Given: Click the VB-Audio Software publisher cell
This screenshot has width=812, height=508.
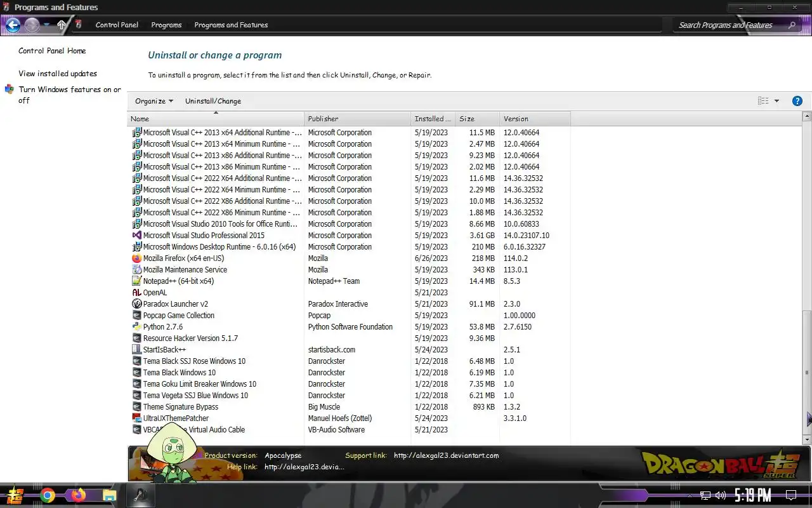Looking at the screenshot, I should (x=336, y=430).
